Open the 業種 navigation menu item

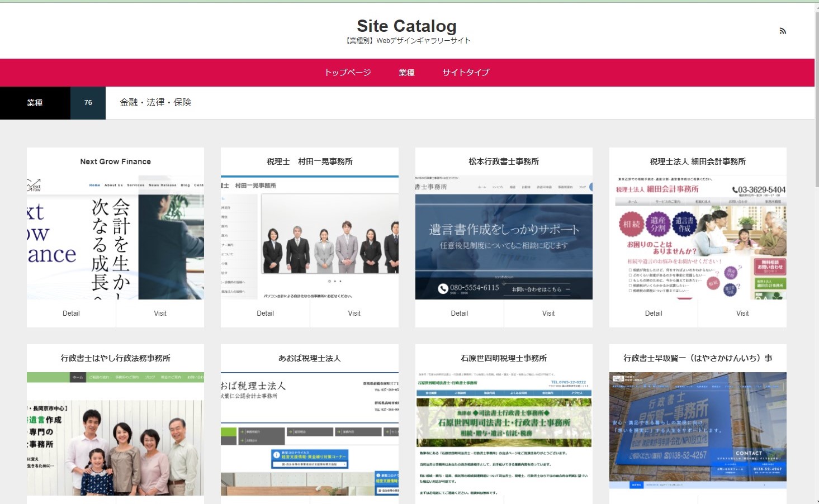tap(406, 73)
